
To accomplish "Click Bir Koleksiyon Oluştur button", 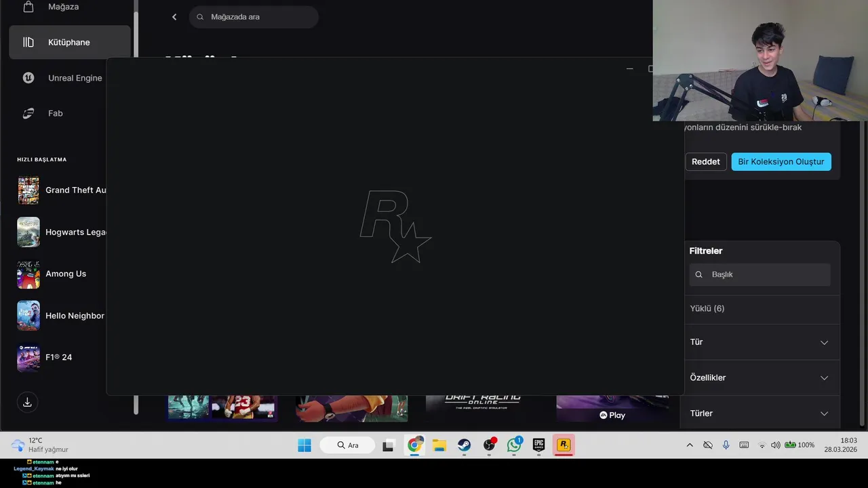I will [x=781, y=161].
